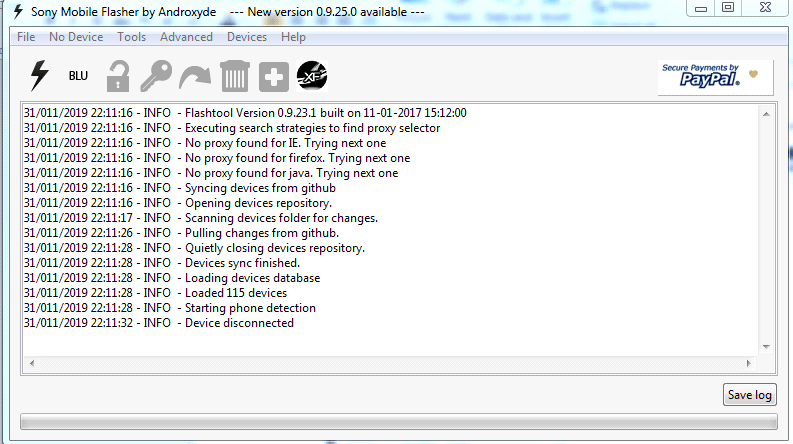Select log line 'No proxy found for firefox'

coord(217,158)
